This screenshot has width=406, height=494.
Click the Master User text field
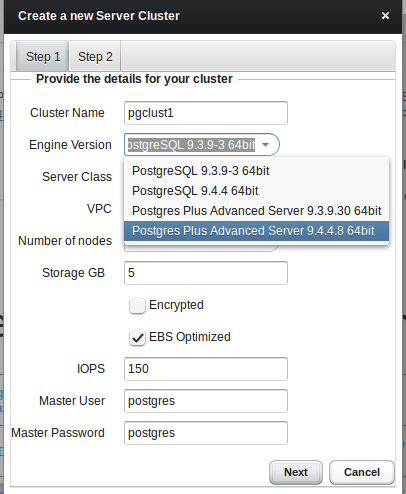coord(206,401)
